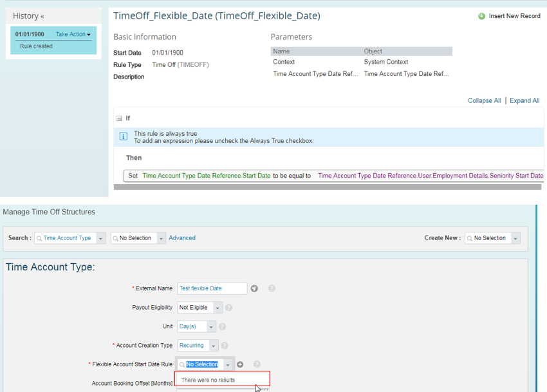
Task: Click the Time Off (TIMEOFF) rule type value
Action: pos(180,64)
